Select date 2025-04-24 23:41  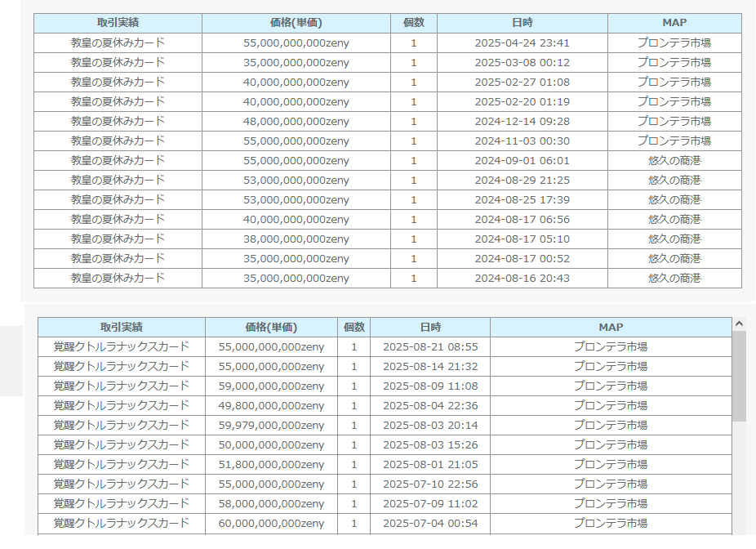point(523,43)
